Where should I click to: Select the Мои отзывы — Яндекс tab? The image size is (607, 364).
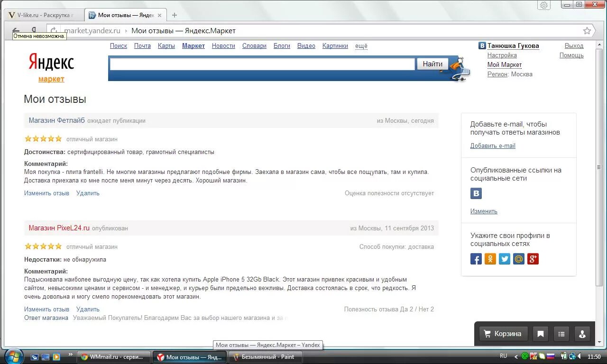pos(125,15)
